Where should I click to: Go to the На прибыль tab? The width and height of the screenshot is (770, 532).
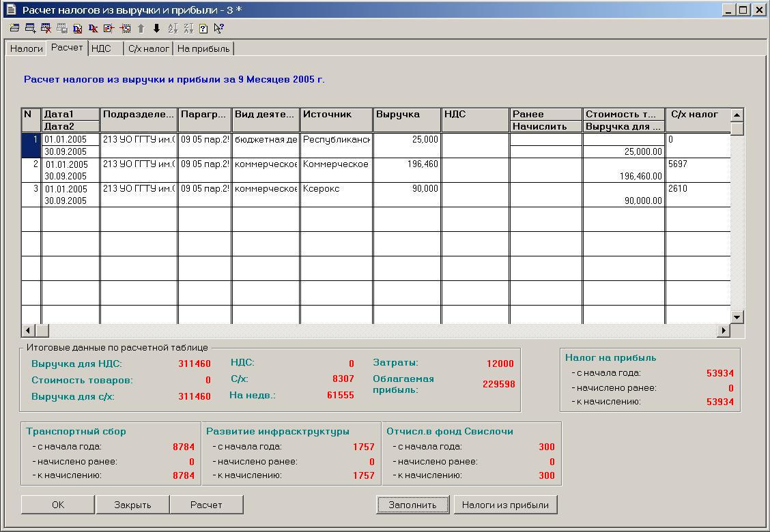tap(203, 48)
